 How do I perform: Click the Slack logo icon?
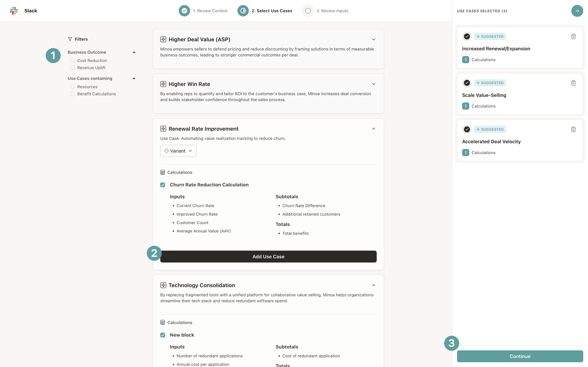click(x=14, y=11)
